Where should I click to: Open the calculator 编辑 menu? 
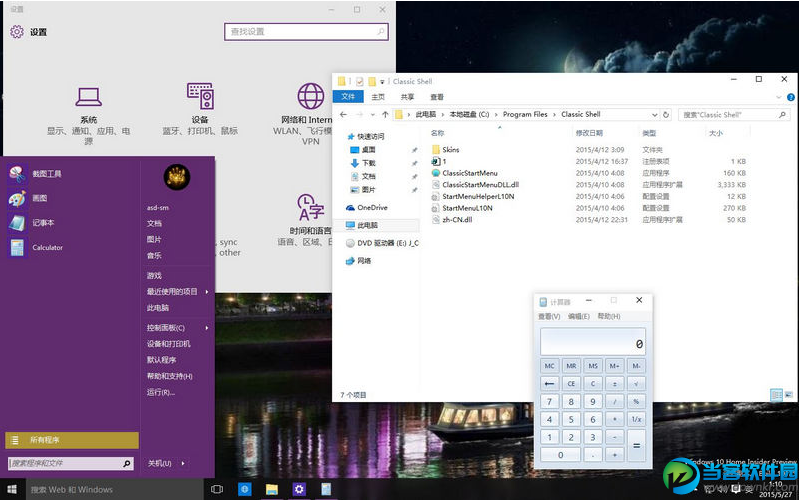[579, 316]
